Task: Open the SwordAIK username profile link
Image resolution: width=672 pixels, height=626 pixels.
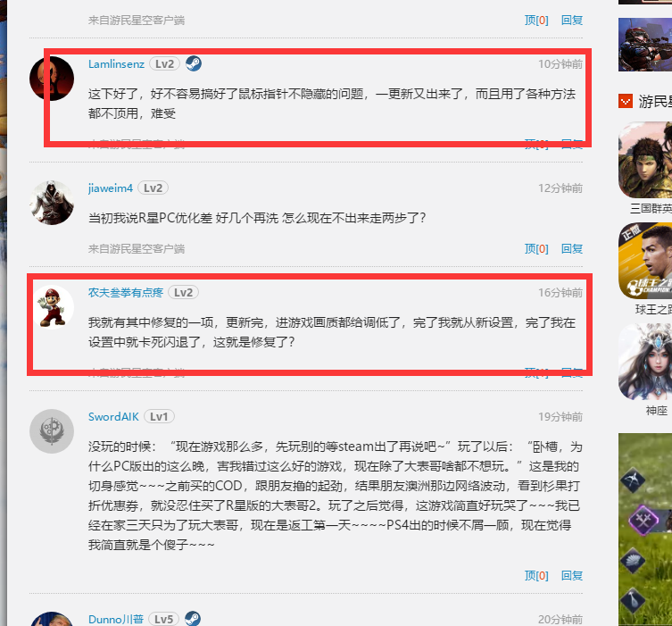Action: pos(113,417)
